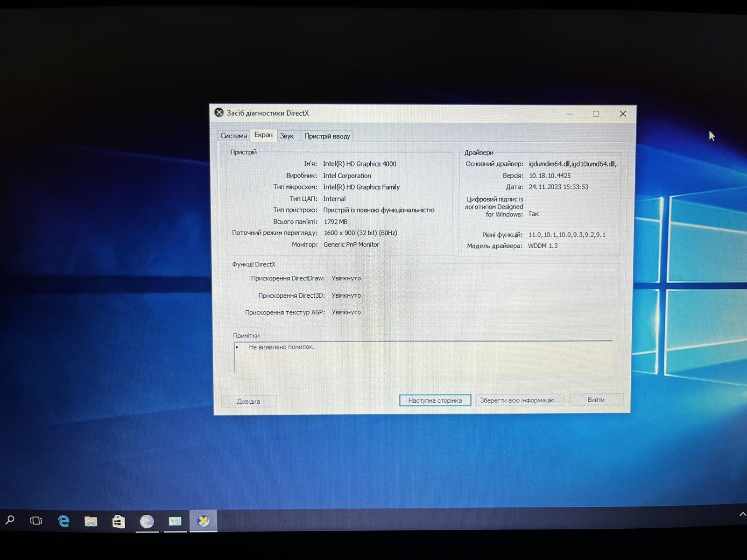Image resolution: width=747 pixels, height=560 pixels.
Task: Click the Internal DAC type value
Action: 334,199
